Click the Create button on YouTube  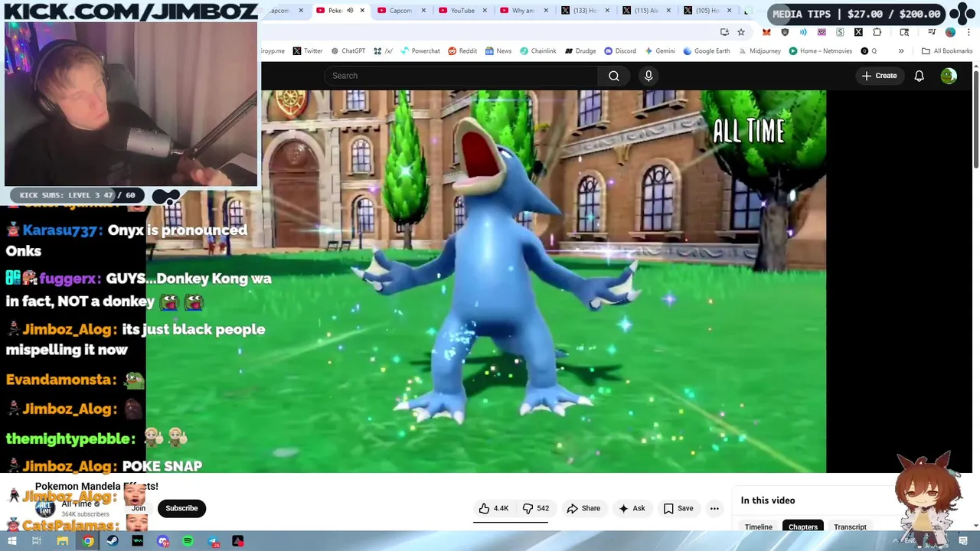pos(879,76)
